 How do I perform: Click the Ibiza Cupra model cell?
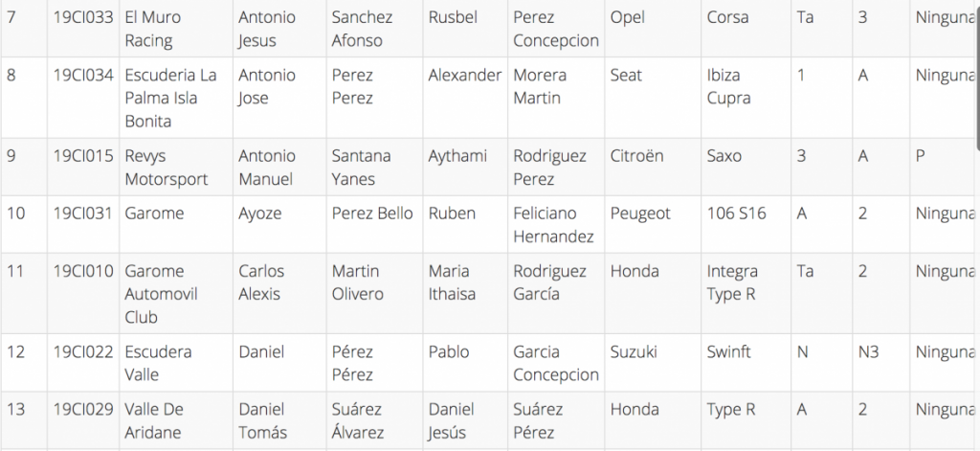pos(728,86)
